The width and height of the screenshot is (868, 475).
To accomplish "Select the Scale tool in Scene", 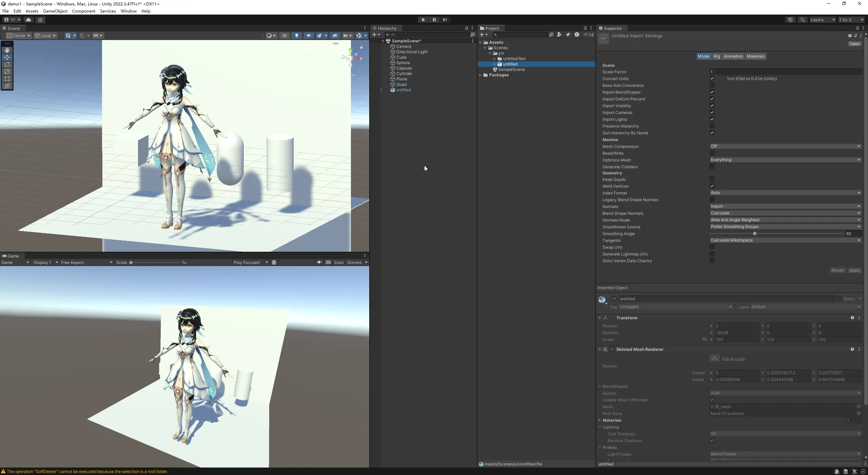I will 7,72.
